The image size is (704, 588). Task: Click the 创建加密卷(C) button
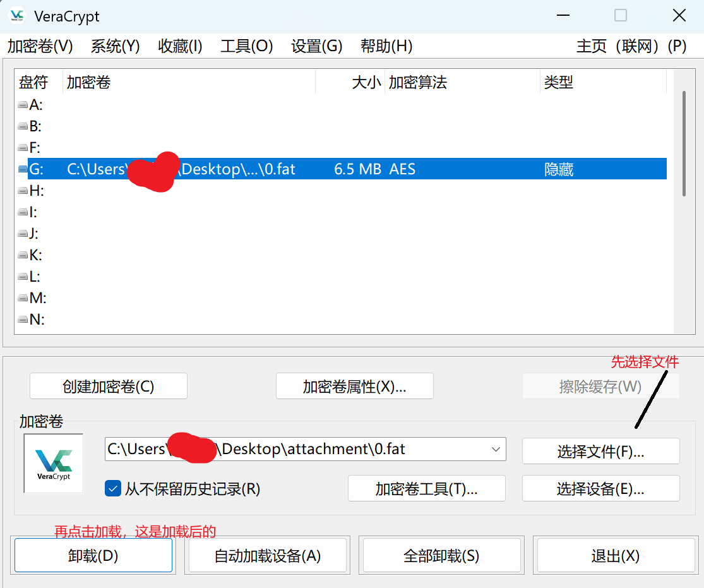click(x=108, y=387)
